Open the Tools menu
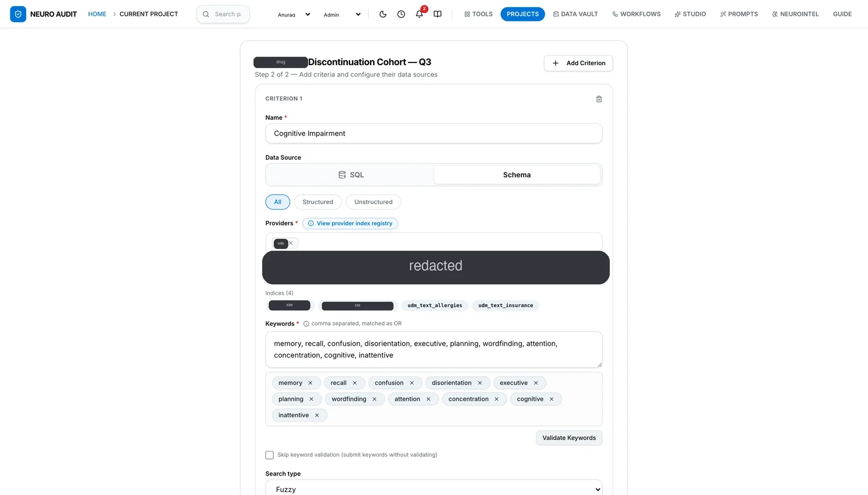Viewport: 868px width, 495px height. tap(478, 14)
